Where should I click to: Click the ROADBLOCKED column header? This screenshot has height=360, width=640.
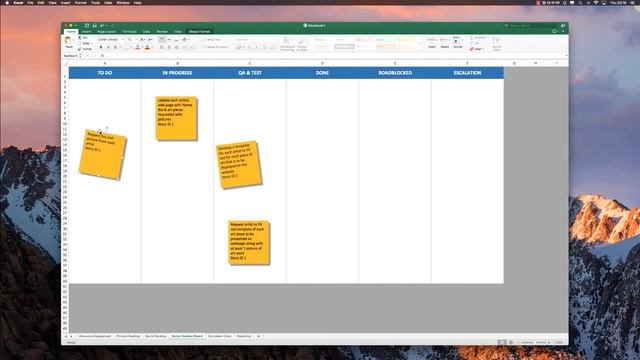pyautogui.click(x=395, y=73)
